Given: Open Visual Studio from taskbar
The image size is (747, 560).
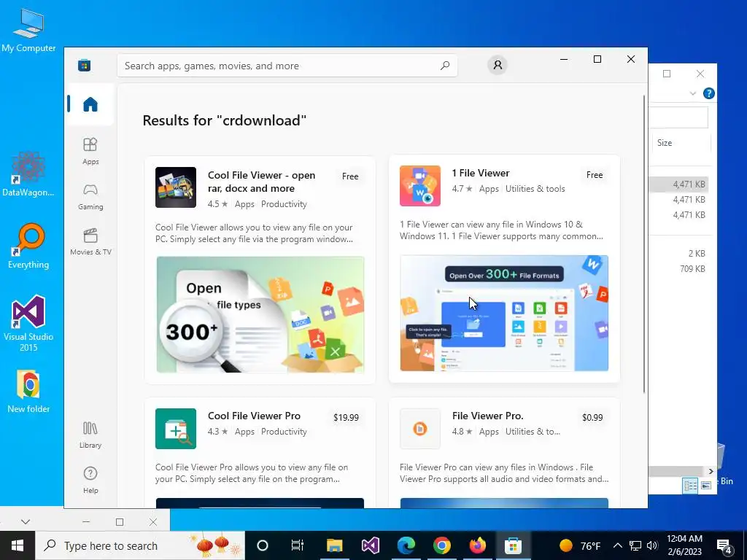Looking at the screenshot, I should coord(370,545).
